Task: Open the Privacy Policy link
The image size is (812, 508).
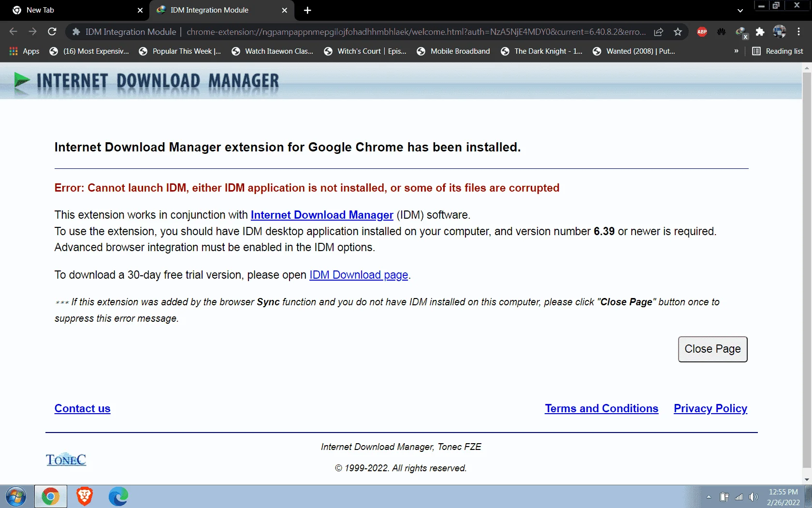Action: (710, 408)
